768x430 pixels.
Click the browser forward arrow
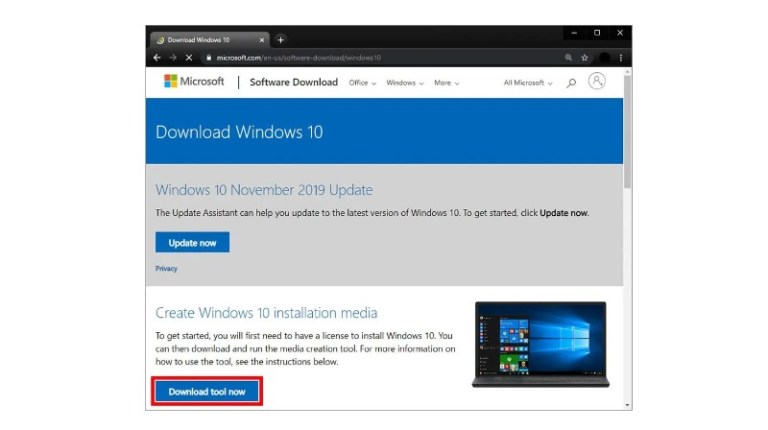[173, 58]
